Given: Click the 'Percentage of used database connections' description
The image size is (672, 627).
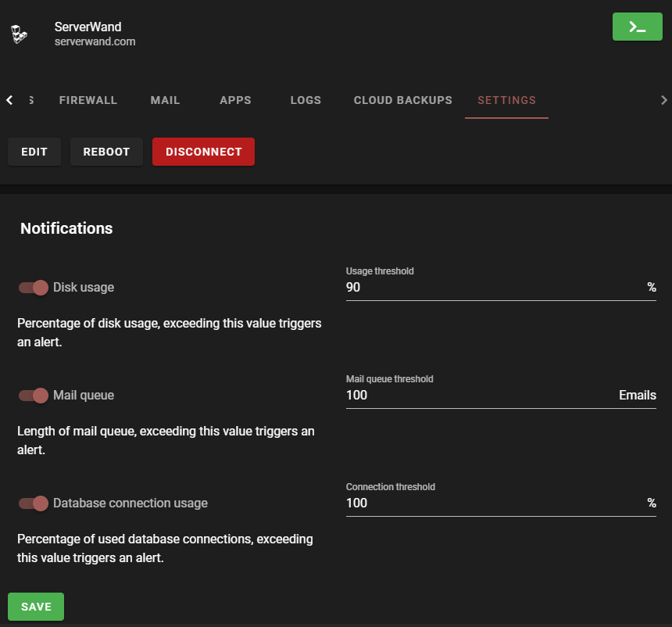Looking at the screenshot, I should (x=165, y=548).
